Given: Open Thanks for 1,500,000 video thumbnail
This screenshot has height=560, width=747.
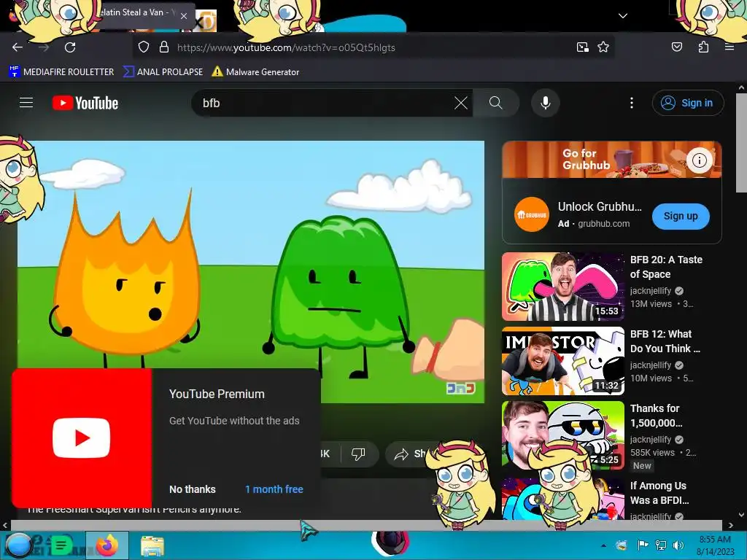Looking at the screenshot, I should click(x=562, y=435).
